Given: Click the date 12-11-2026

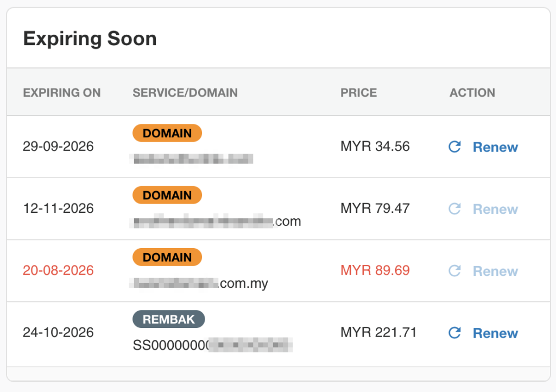Looking at the screenshot, I should [58, 208].
